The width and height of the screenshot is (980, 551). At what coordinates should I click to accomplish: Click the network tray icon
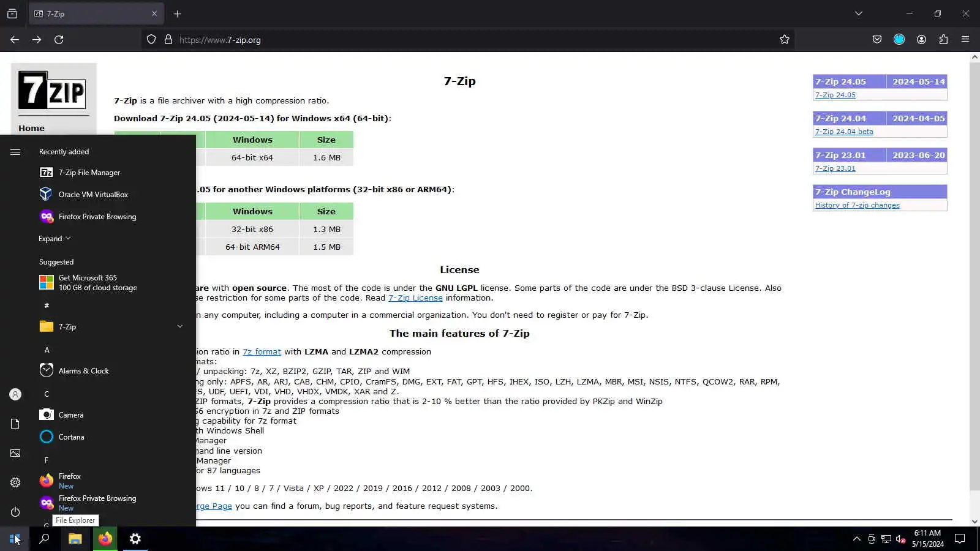[886, 539]
